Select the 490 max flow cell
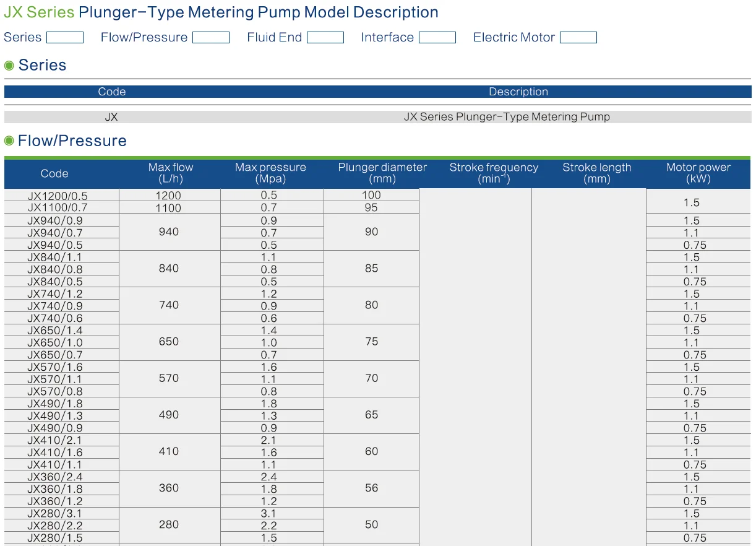 click(169, 415)
